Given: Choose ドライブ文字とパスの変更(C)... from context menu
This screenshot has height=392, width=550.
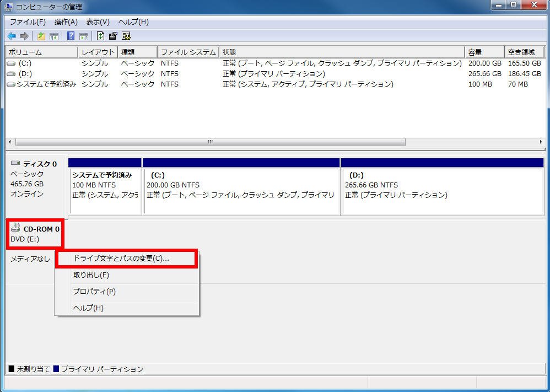Looking at the screenshot, I should point(127,259).
